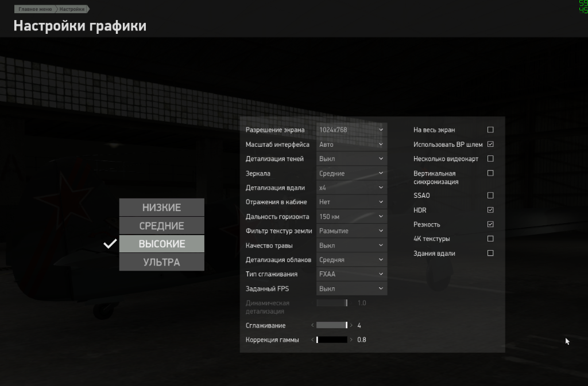Open Детализация теней dropdown
The image size is (588, 386).
[351, 159]
